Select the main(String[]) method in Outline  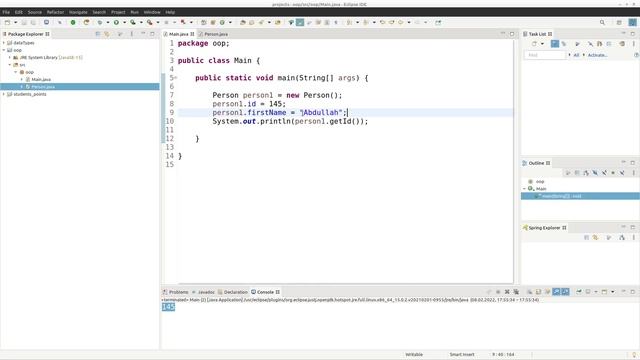(561, 196)
